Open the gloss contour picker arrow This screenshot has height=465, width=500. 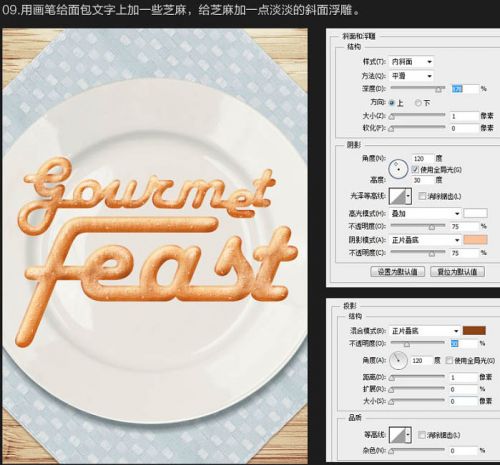click(x=409, y=196)
